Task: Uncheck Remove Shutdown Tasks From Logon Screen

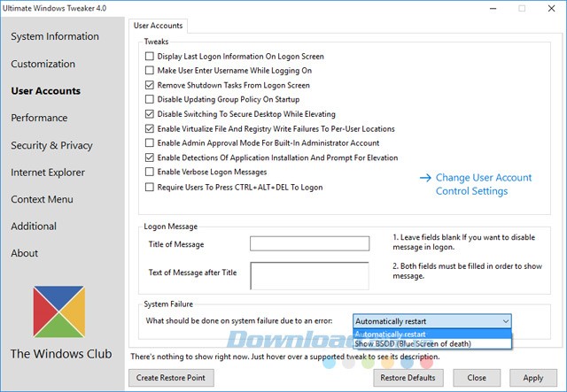Action: coord(150,86)
